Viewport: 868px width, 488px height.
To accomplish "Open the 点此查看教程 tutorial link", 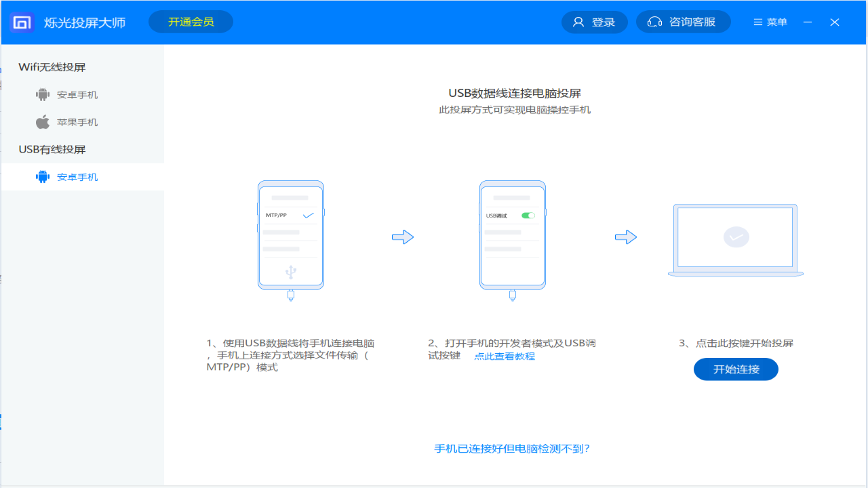I will (x=505, y=357).
